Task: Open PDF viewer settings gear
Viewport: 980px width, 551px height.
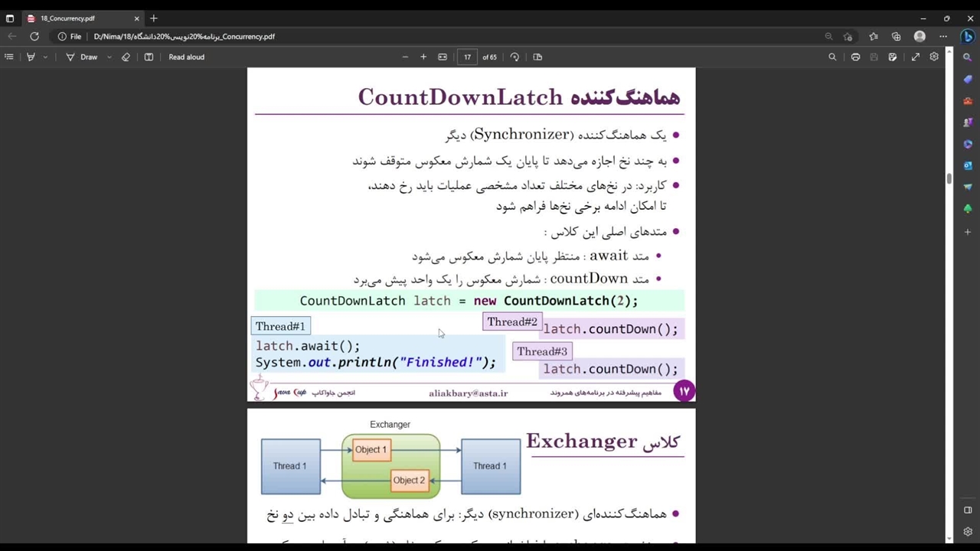Action: [x=934, y=57]
